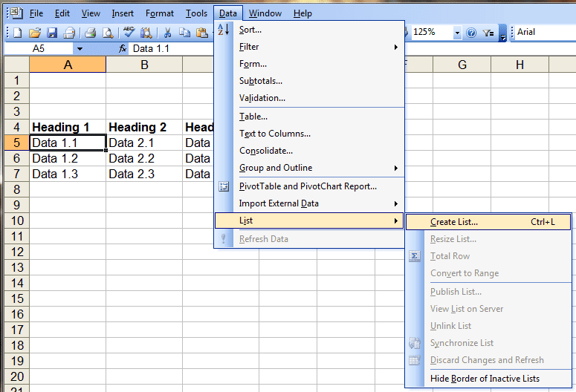576x392 pixels.
Task: Click the Print icon in toolbar
Action: pyautogui.click(x=90, y=33)
